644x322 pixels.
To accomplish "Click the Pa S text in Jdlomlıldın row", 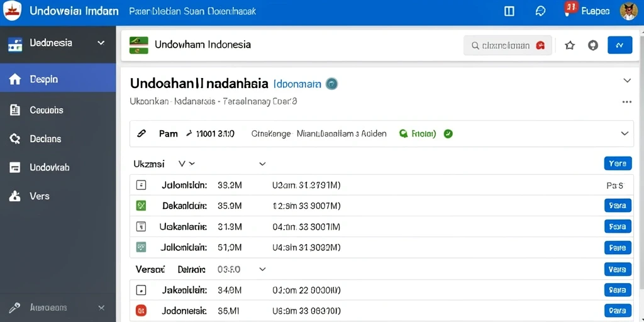I will pyautogui.click(x=615, y=186).
